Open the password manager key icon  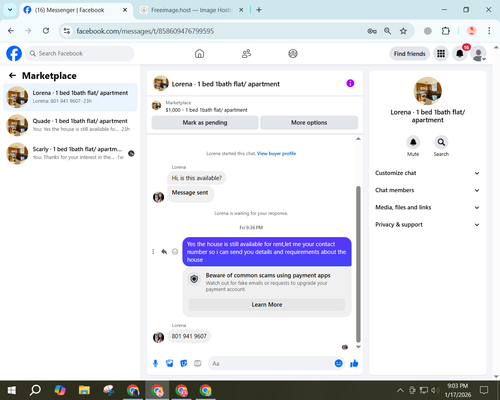tap(372, 31)
